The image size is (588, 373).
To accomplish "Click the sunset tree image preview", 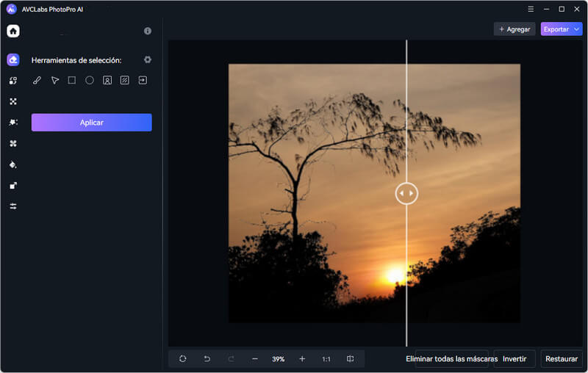I will (x=374, y=193).
